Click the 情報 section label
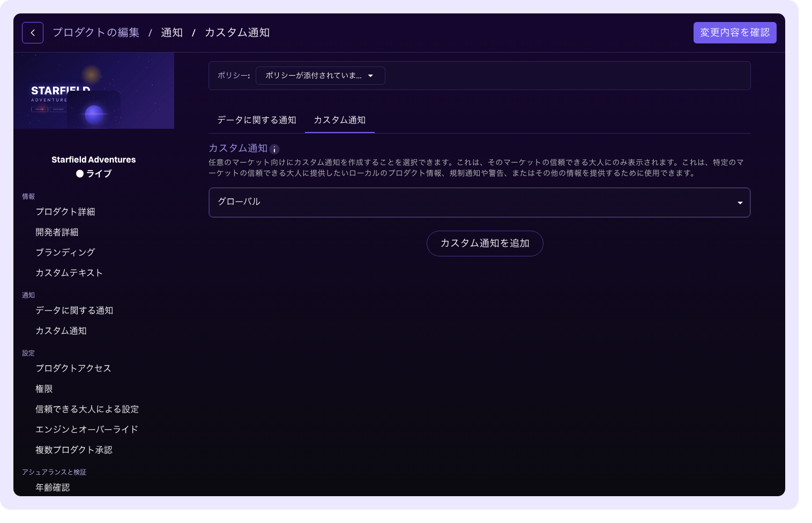 [x=28, y=197]
